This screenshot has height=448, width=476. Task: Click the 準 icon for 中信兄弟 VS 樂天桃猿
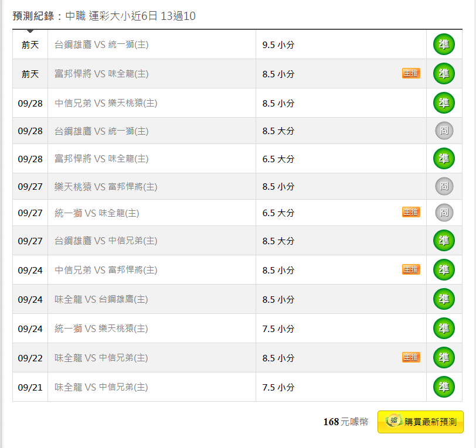tap(444, 103)
